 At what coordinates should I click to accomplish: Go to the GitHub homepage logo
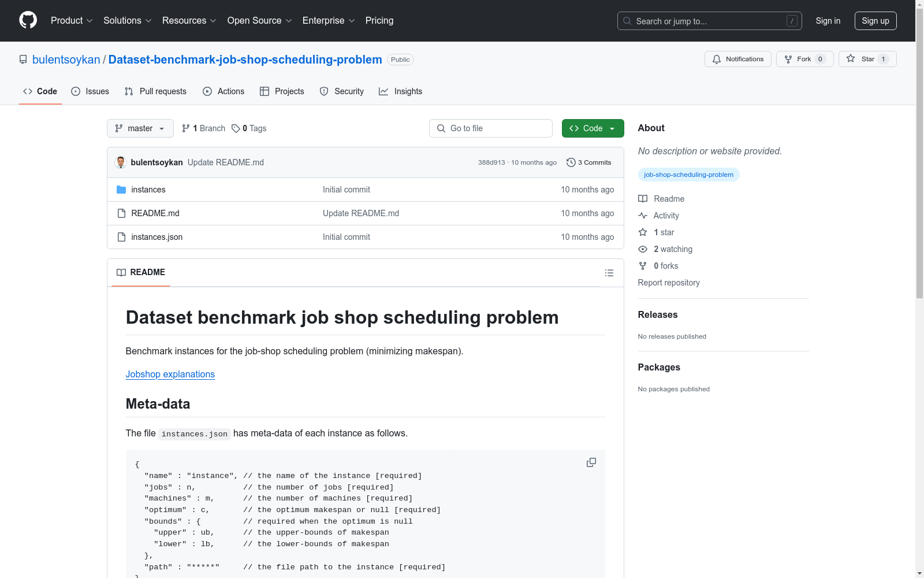(28, 20)
